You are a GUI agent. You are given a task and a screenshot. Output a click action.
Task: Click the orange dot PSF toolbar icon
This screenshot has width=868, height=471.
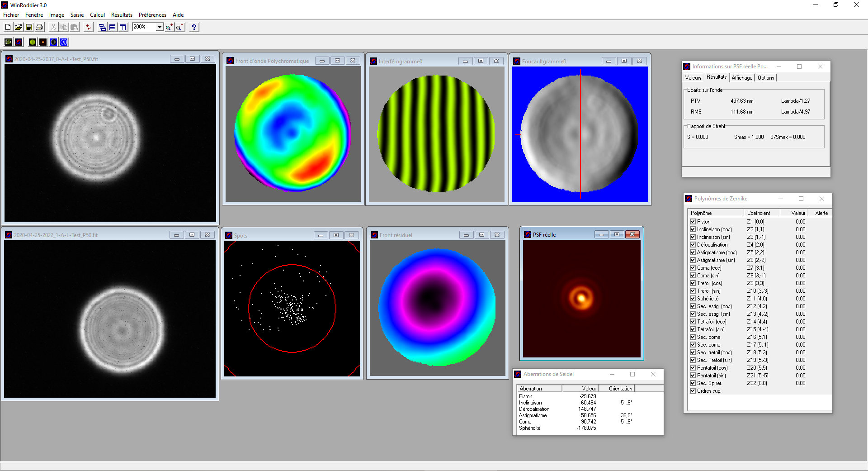[43, 42]
